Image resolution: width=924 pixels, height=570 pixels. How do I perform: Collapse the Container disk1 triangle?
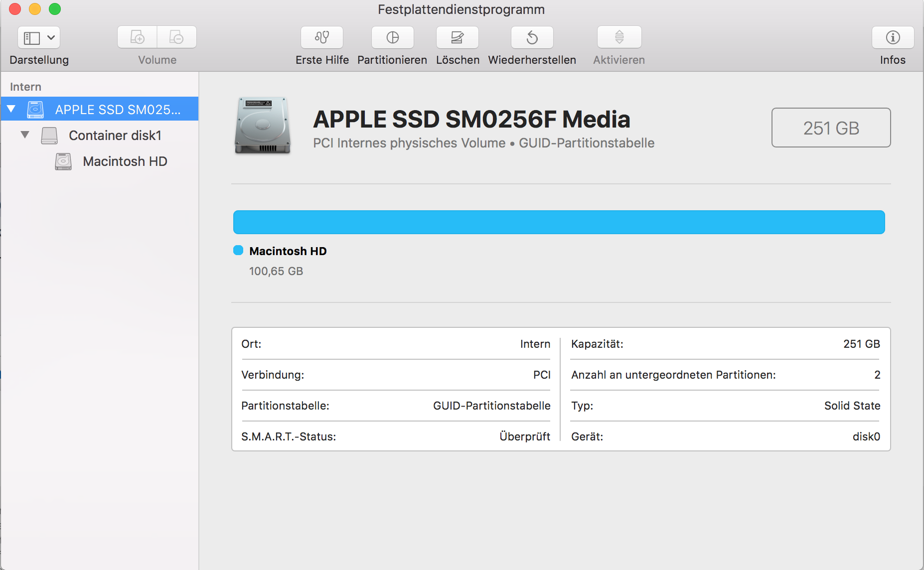25,135
